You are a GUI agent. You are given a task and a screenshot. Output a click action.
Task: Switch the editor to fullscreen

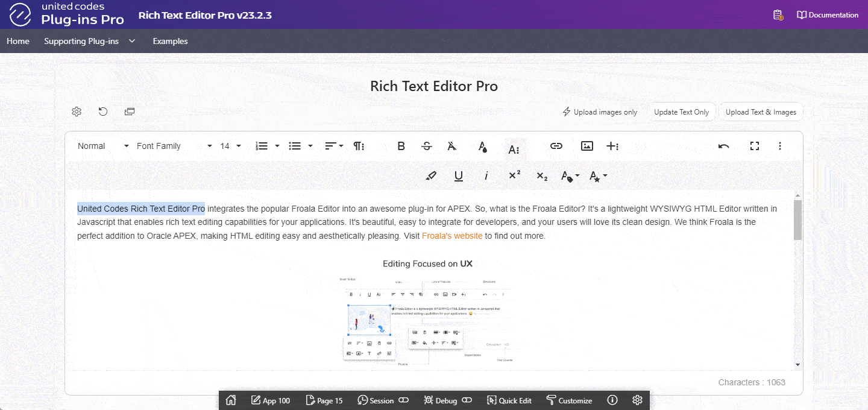(x=755, y=146)
